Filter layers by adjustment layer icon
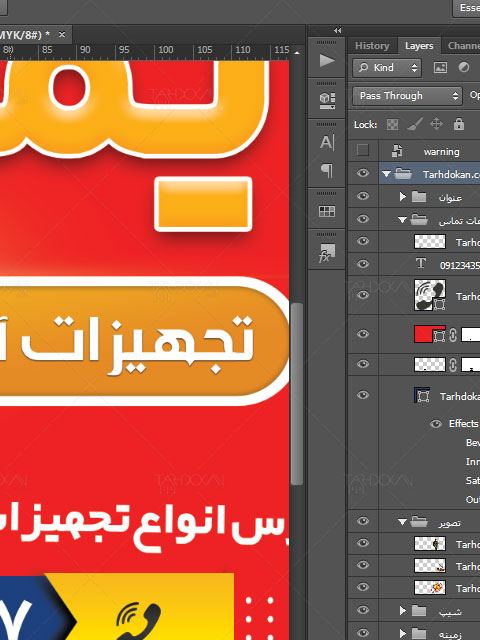The height and width of the screenshot is (640, 480). click(464, 67)
